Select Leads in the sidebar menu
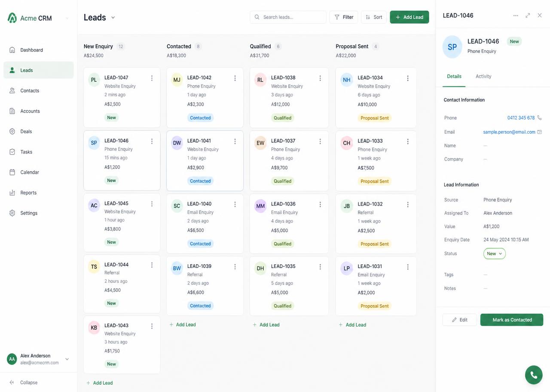This screenshot has height=392, width=550. point(38,70)
